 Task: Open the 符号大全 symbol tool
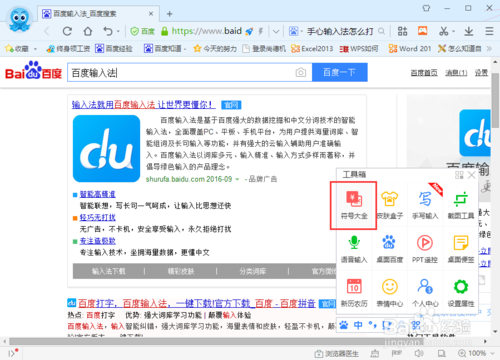(x=354, y=205)
